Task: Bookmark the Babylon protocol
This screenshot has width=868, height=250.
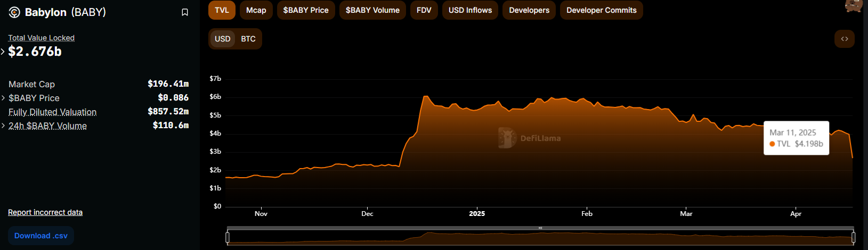Action: pos(185,12)
